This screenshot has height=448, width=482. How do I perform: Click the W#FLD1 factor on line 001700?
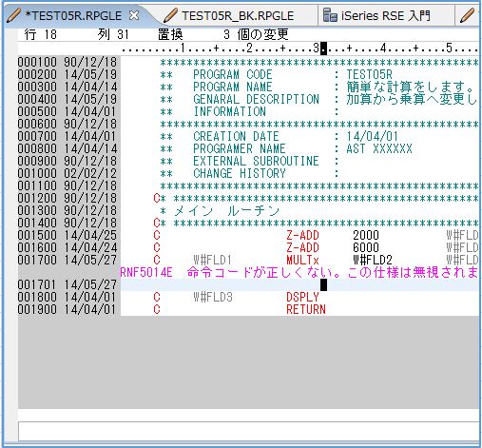[213, 260]
